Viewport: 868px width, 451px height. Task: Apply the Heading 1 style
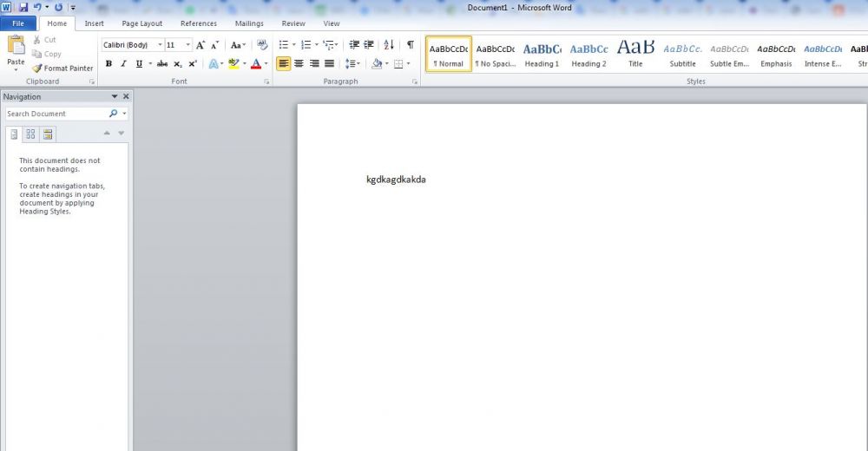[x=542, y=54]
